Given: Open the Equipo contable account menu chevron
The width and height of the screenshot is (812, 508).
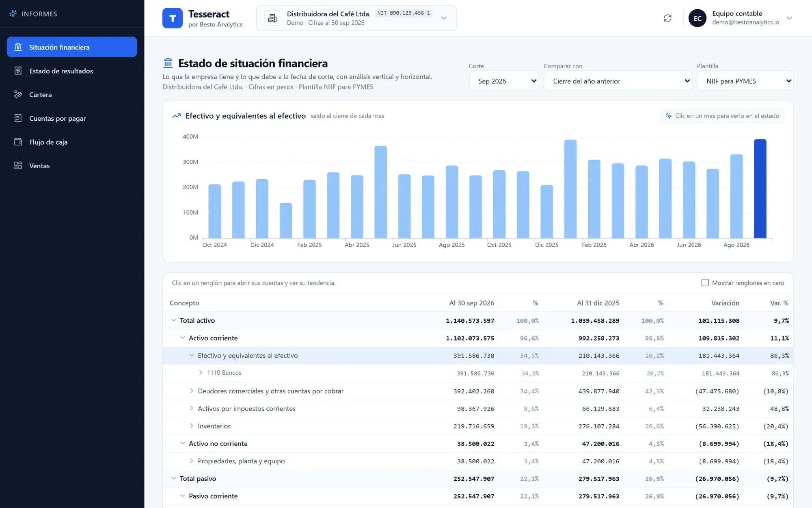Looking at the screenshot, I should click(x=789, y=18).
